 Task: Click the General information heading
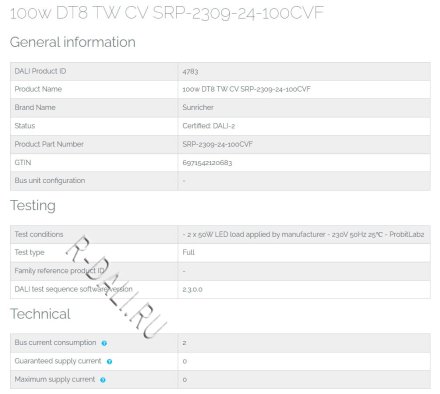[73, 42]
